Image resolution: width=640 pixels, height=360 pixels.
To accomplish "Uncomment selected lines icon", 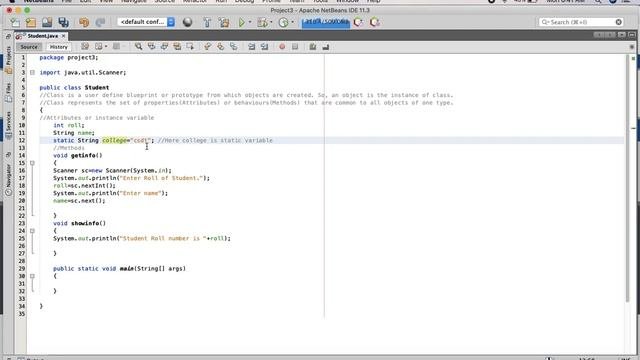I will tap(326, 47).
